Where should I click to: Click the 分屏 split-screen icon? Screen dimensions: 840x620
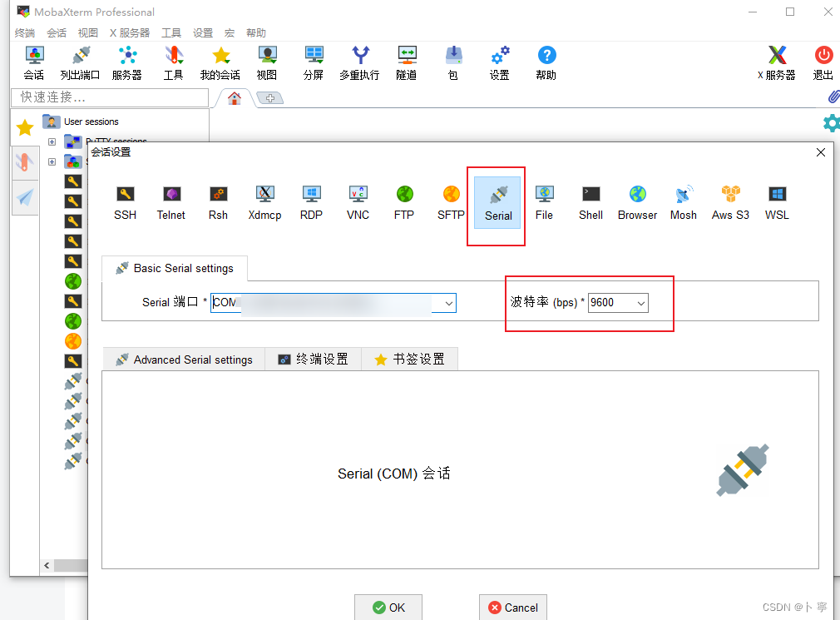point(314,63)
